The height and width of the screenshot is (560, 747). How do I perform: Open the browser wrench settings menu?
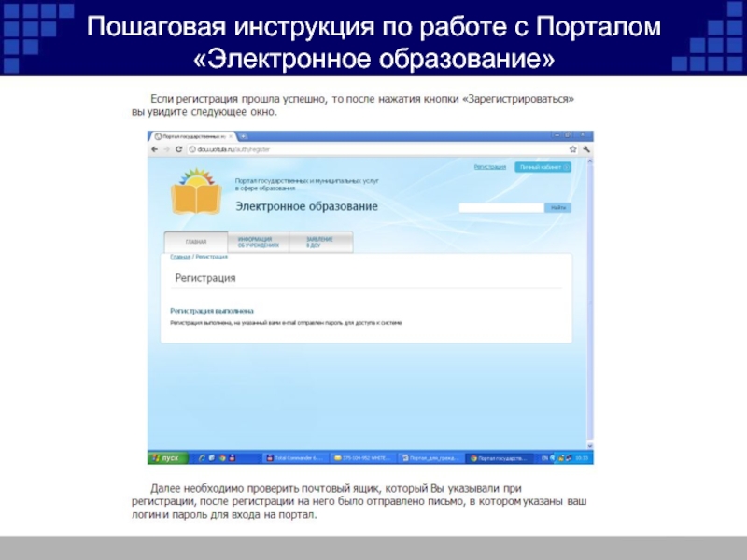586,149
